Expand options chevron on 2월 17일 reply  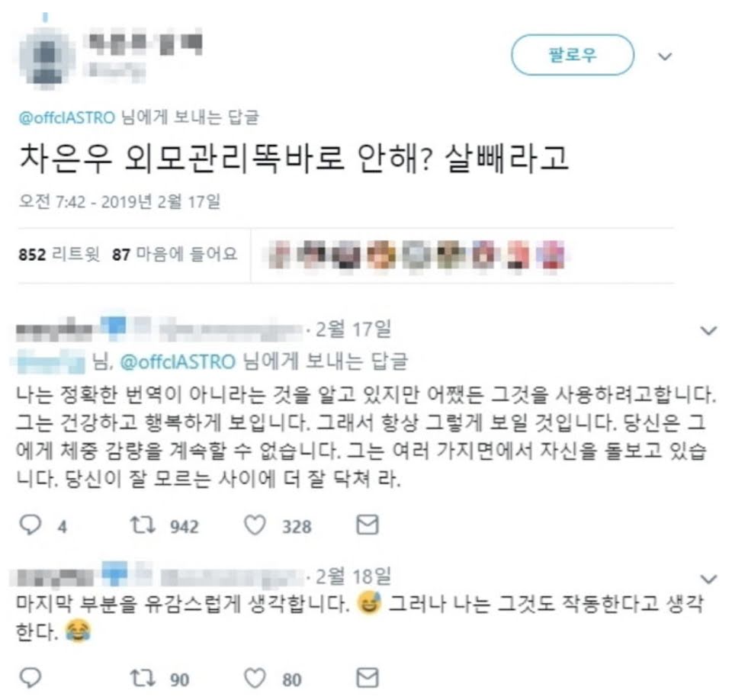(708, 331)
